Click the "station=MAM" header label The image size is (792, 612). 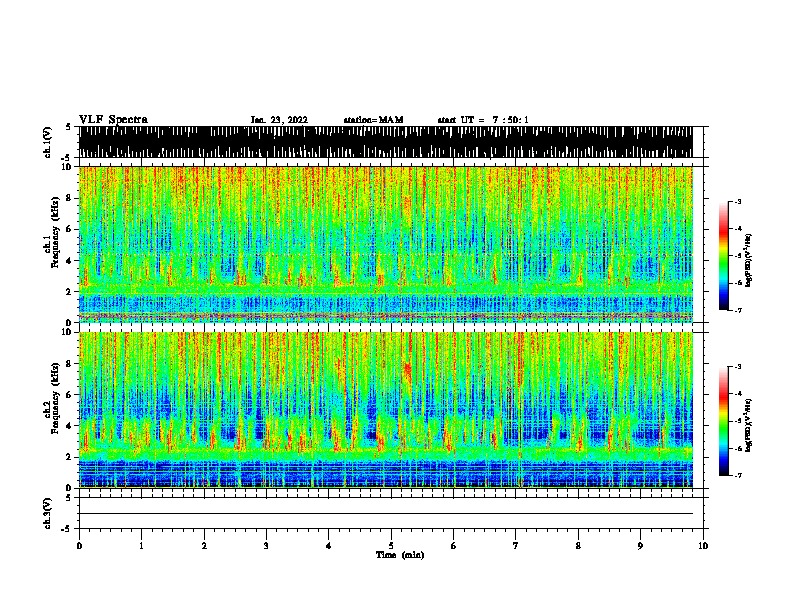pyautogui.click(x=374, y=120)
